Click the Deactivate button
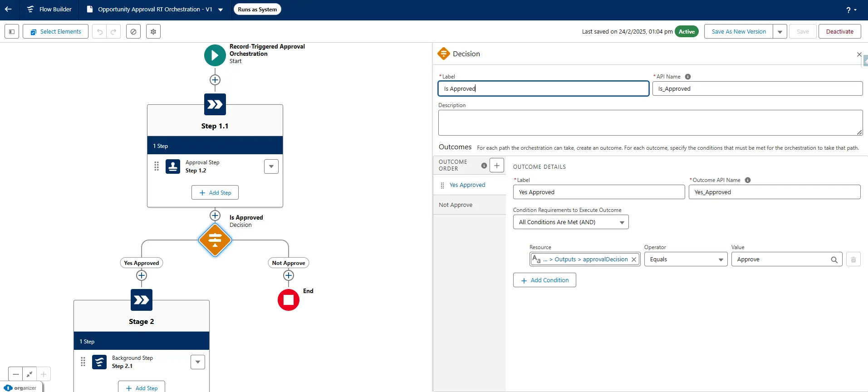Image resolution: width=868 pixels, height=392 pixels. tap(840, 32)
